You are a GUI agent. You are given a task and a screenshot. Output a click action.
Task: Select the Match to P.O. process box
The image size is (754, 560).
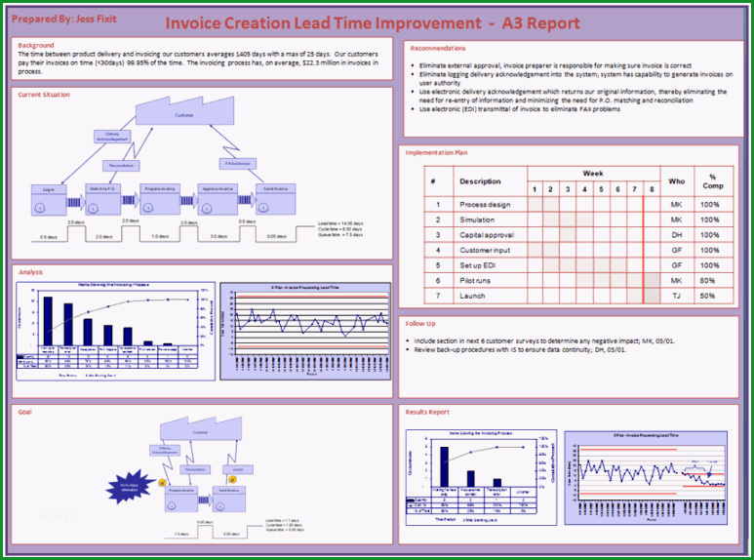coord(102,199)
